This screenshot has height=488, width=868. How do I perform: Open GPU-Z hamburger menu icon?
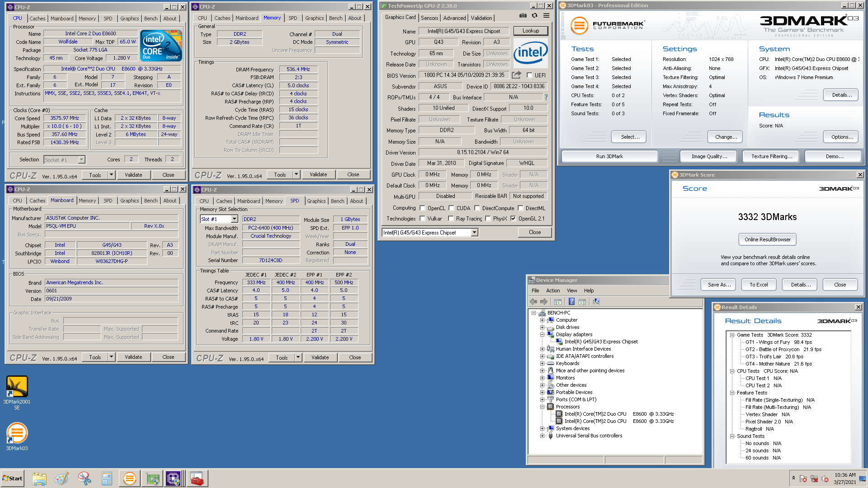pyautogui.click(x=546, y=15)
